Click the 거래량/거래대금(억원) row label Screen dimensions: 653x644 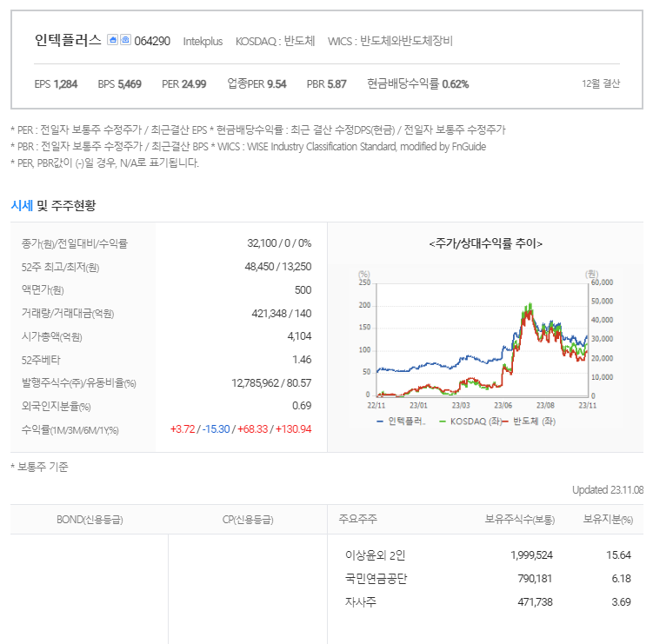(68, 314)
